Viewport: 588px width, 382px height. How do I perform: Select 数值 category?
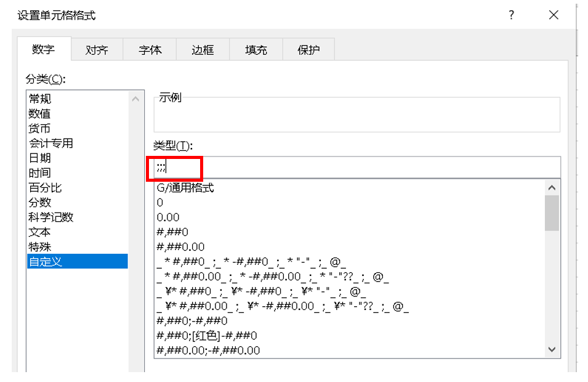(x=78, y=113)
